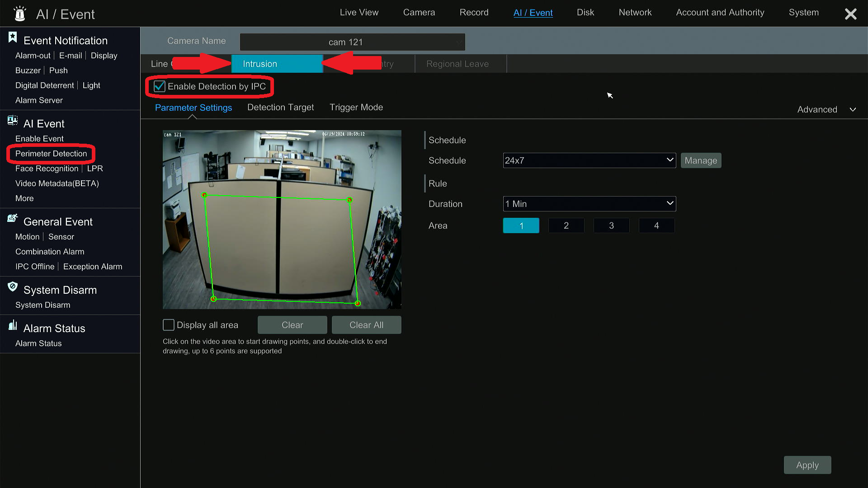Open the Camera Name selector for cam 121
868x488 pixels.
click(x=352, y=42)
